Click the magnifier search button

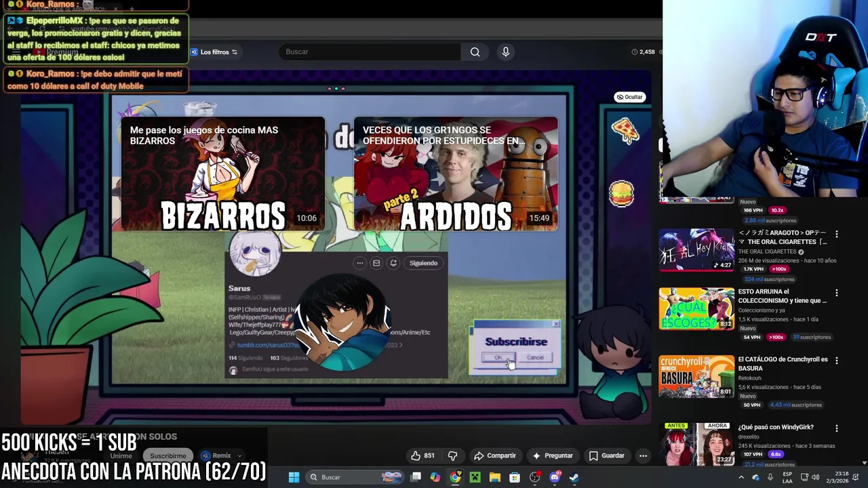coord(475,52)
